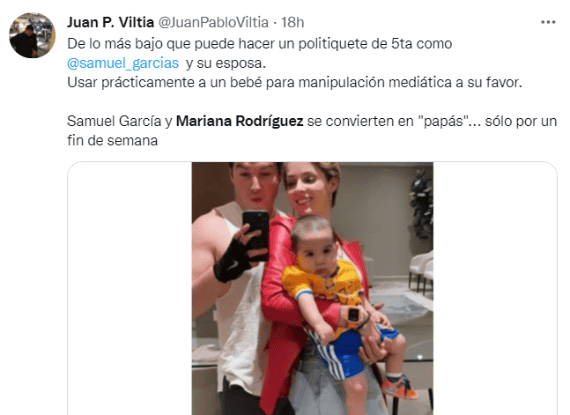Viewport: 570px width, 415px height.
Task: Click the @JuanPabloViltia handle
Action: coord(213,22)
